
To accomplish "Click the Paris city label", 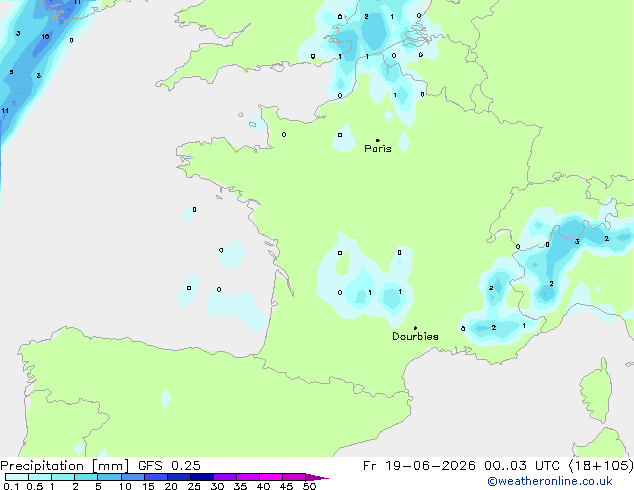I will click(378, 149).
